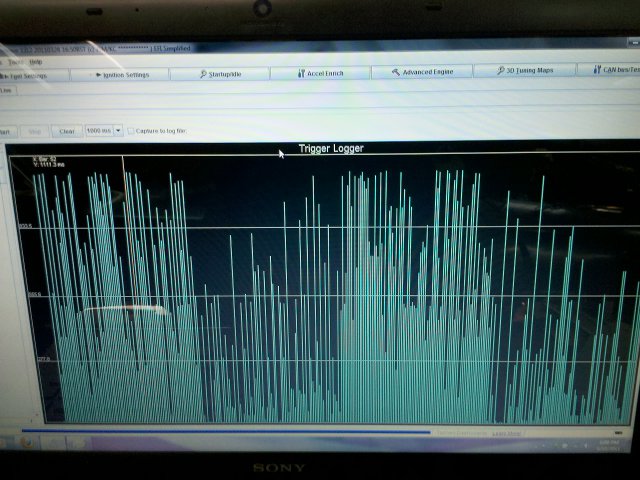Open the Help menu
Image resolution: width=640 pixels, height=480 pixels.
click(x=36, y=61)
